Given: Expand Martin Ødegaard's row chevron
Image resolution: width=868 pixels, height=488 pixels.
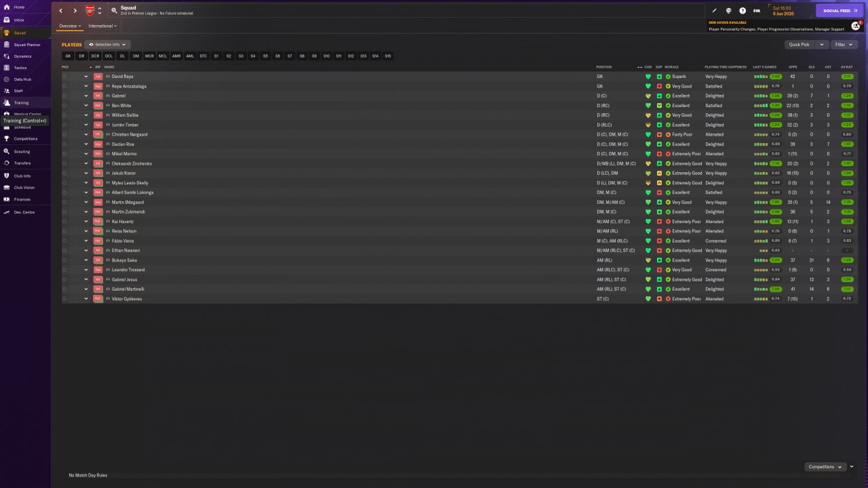Looking at the screenshot, I should click(86, 202).
